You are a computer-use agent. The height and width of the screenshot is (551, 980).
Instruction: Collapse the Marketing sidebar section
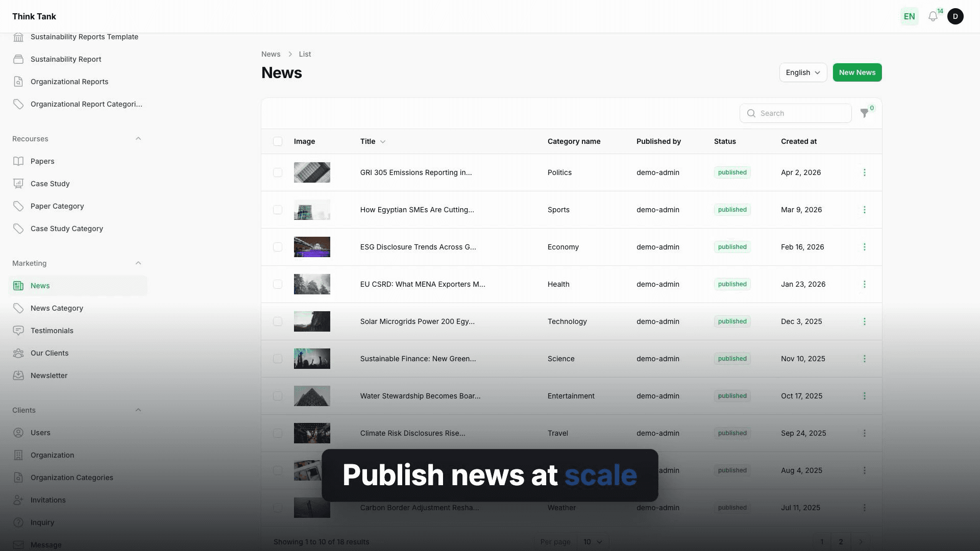[138, 263]
